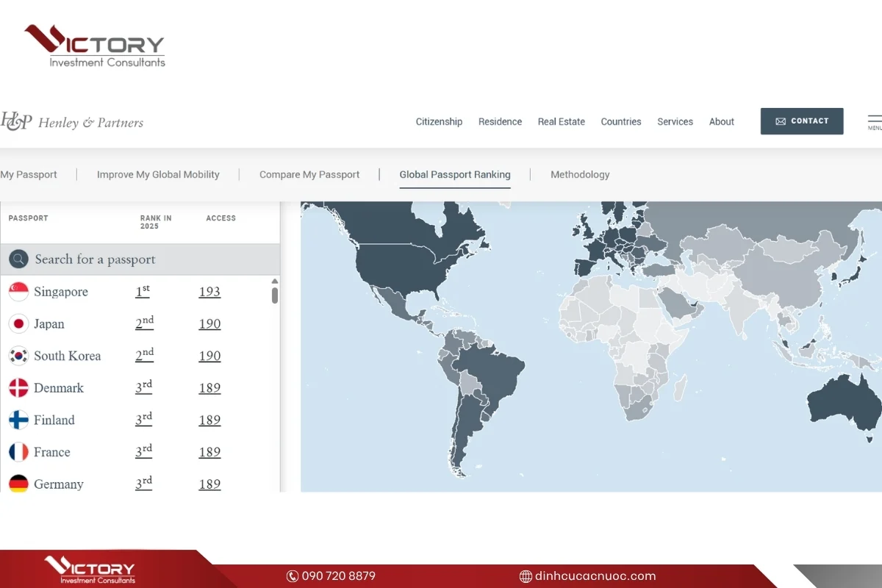This screenshot has width=882, height=588.
Task: Open the Services menu
Action: point(675,122)
